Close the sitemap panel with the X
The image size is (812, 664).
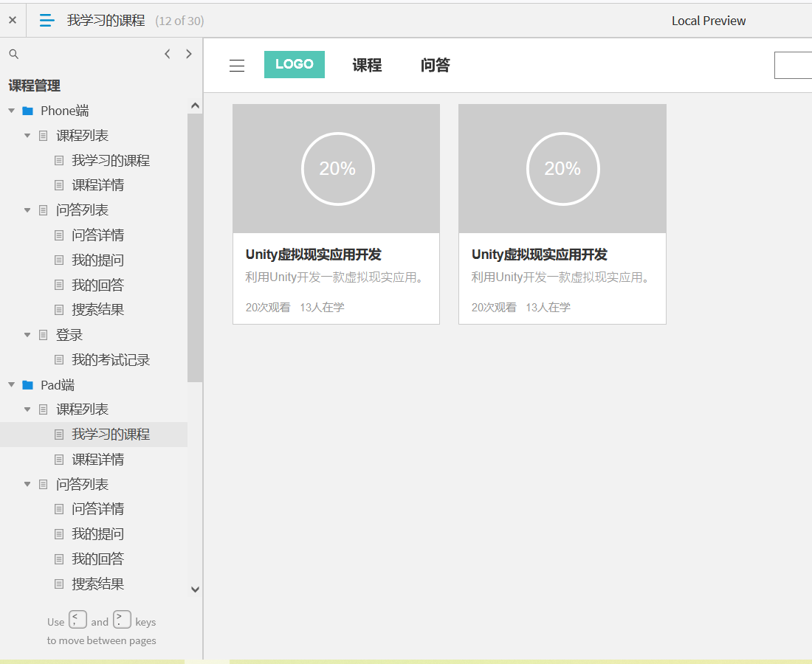13,20
